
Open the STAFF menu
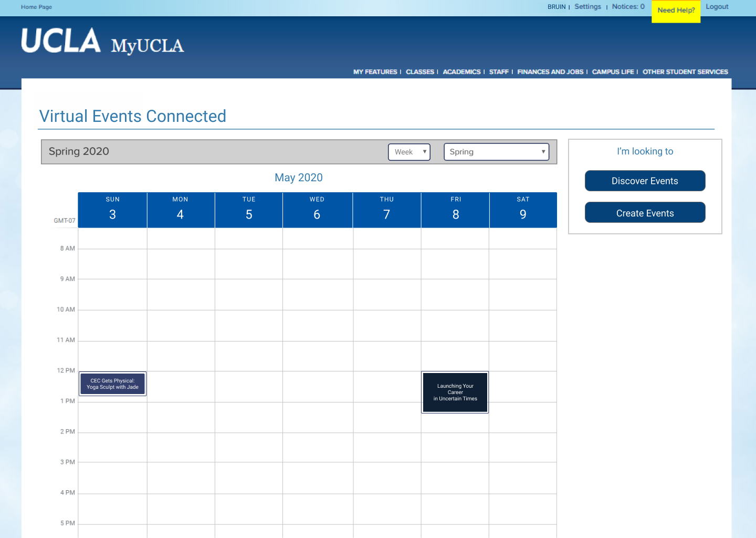click(x=499, y=72)
